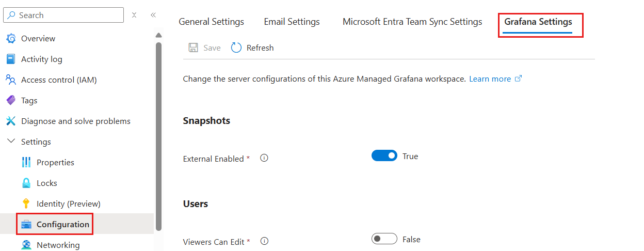Collapse the Settings section chevron
644x251 pixels.
pos(11,142)
